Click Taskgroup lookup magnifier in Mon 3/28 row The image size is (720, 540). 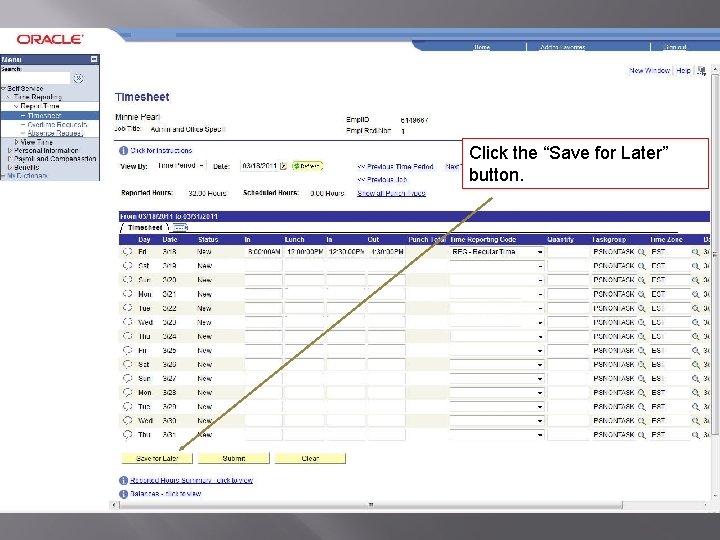coord(641,393)
